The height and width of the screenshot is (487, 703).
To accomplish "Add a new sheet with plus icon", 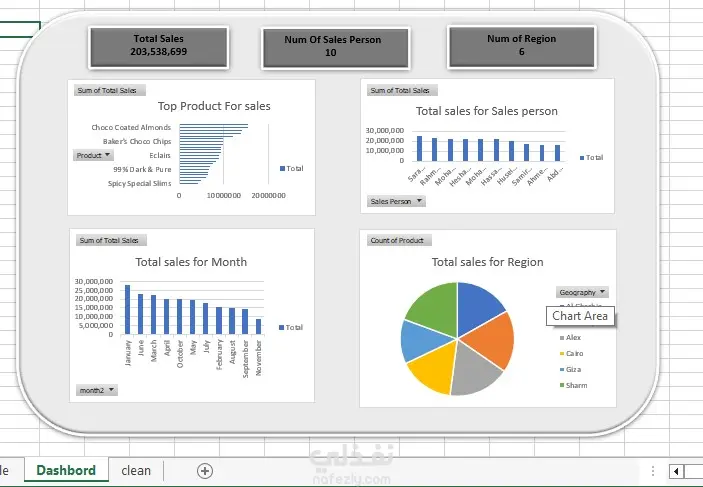I will point(205,471).
